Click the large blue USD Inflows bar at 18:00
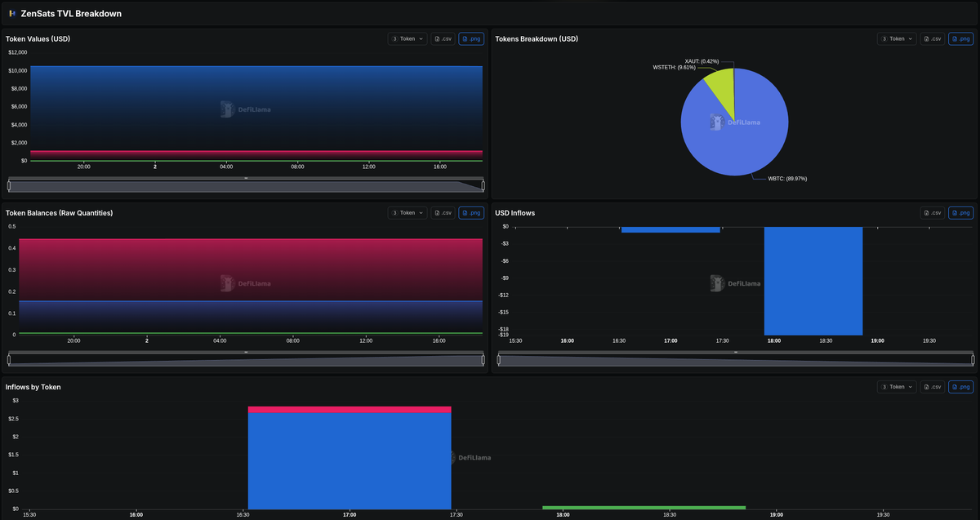The image size is (980, 520). pyautogui.click(x=813, y=281)
